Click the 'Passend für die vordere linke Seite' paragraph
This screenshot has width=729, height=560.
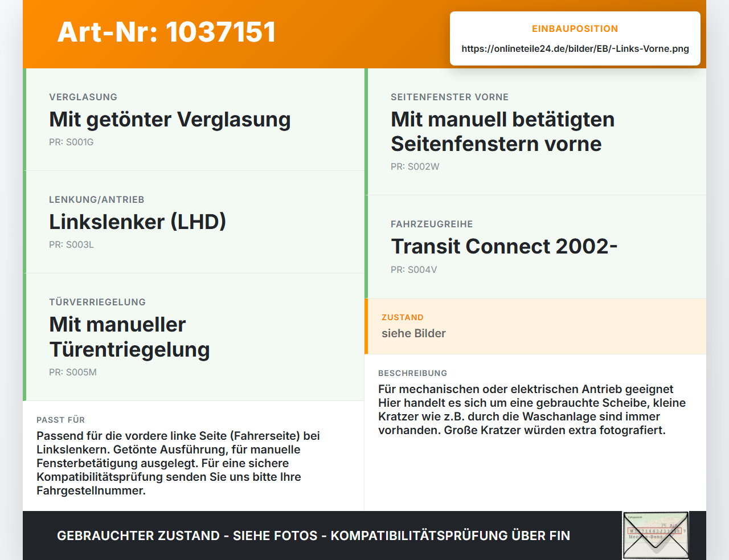(178, 463)
